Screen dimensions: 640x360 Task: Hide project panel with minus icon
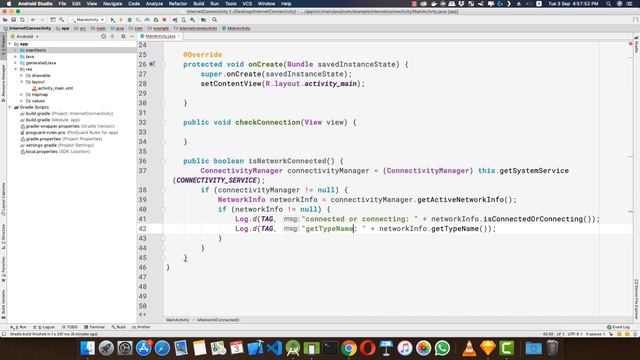(x=132, y=36)
